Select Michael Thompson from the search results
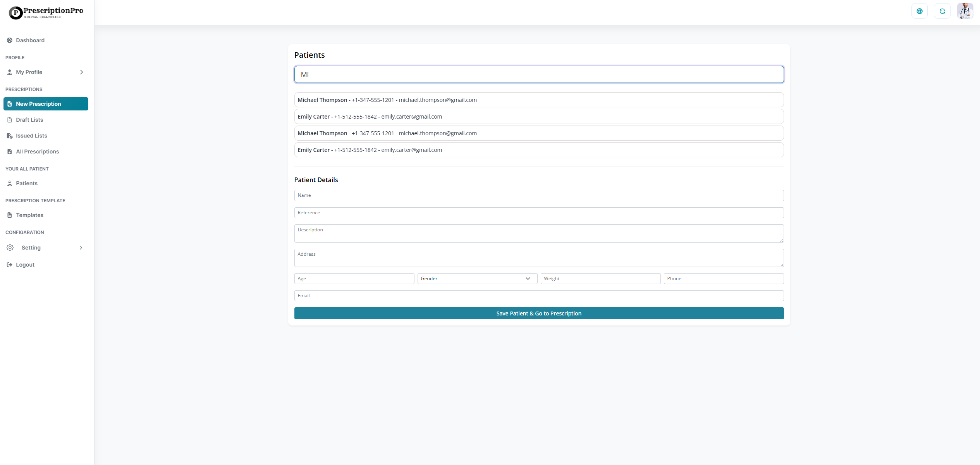Screen dimensions: 980x465 pos(538,100)
